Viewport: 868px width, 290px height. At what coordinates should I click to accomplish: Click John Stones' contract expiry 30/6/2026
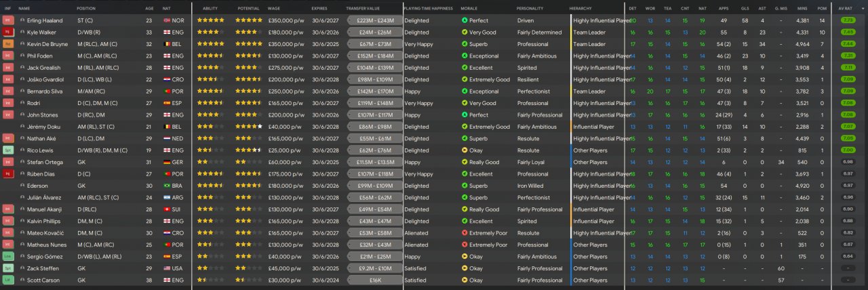[324, 115]
